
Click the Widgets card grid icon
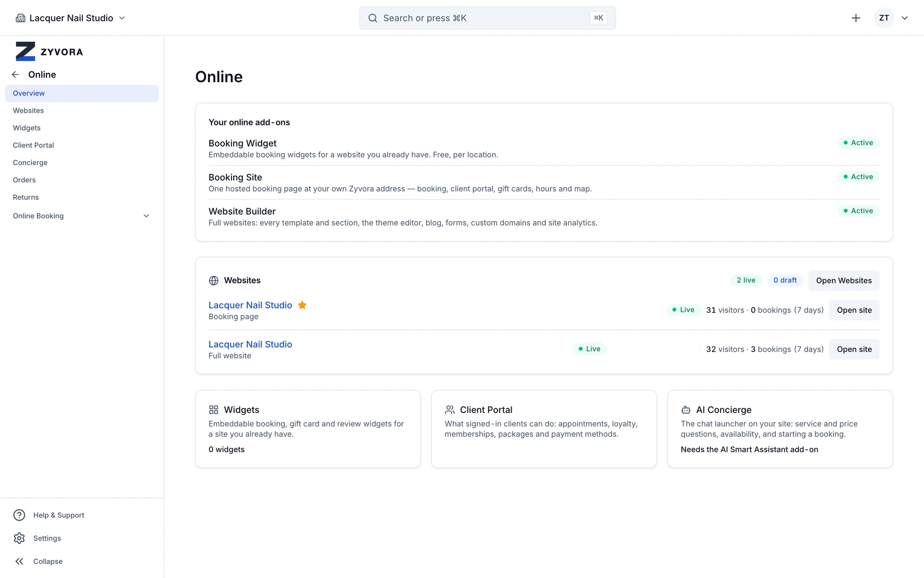pyautogui.click(x=213, y=410)
